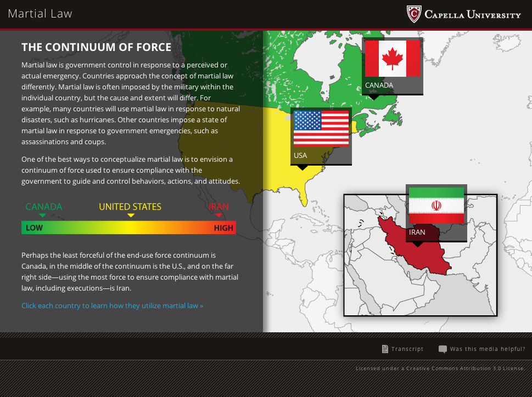The image size is (532, 397).
Task: Click the speech bubble feedback icon
Action: 443,349
